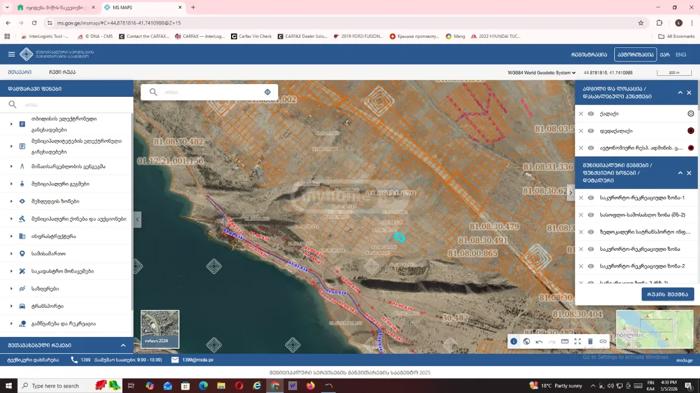Toggle the eye on the row just above the second blue group header
Image resolution: width=700 pixels, height=393 pixels.
tap(591, 148)
